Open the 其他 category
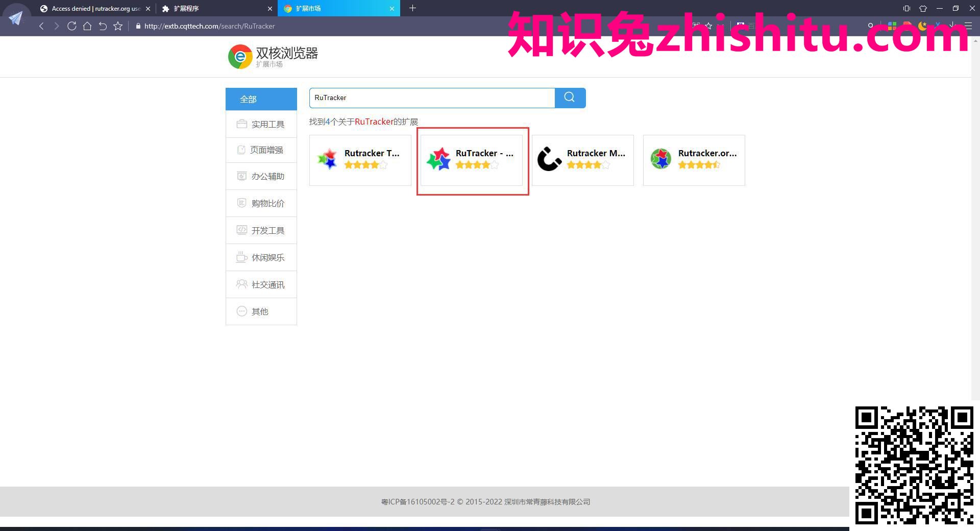Screen dimensions: 980x531 pos(261,311)
